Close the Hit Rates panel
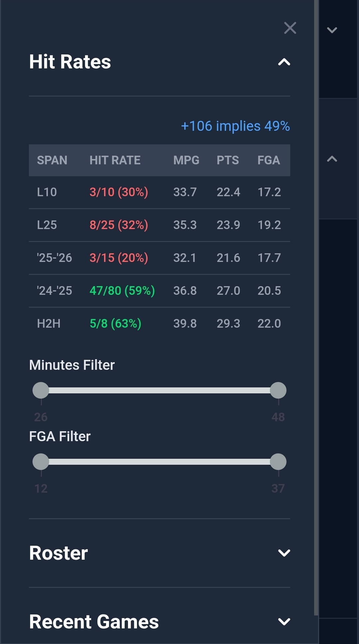The height and width of the screenshot is (644, 359). pos(290,28)
